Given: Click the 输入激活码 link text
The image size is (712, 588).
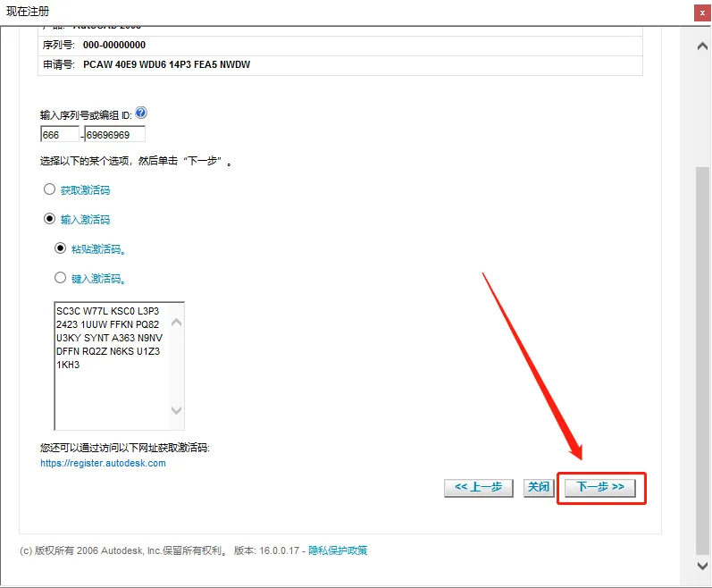Looking at the screenshot, I should pyautogui.click(x=86, y=220).
